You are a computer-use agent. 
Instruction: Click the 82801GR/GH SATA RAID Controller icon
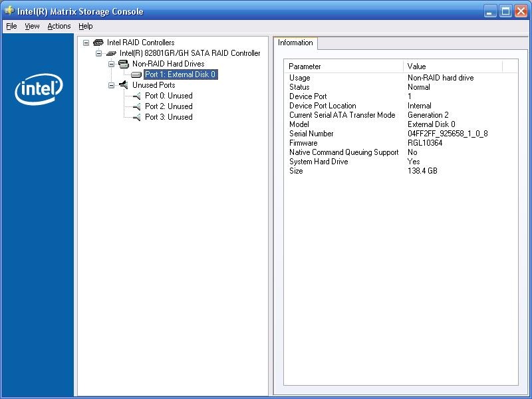110,53
